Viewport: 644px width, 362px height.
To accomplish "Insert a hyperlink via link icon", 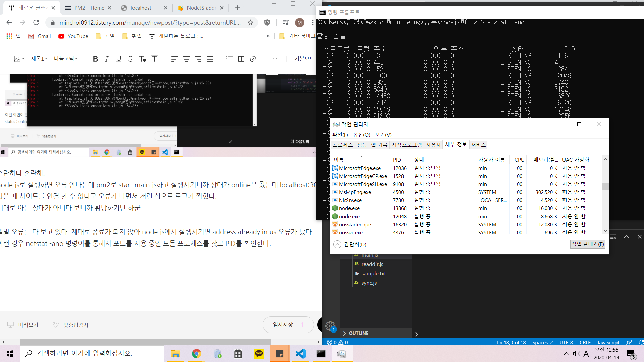I will point(253,59).
